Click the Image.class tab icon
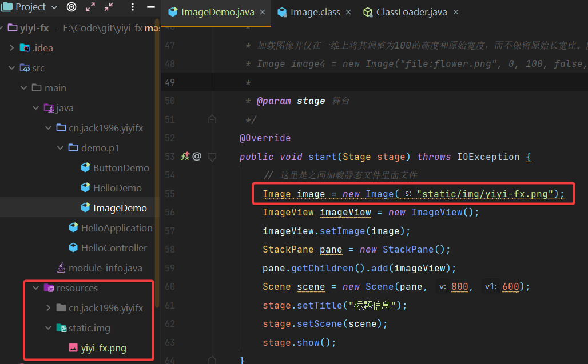This screenshot has width=588, height=364. (282, 12)
